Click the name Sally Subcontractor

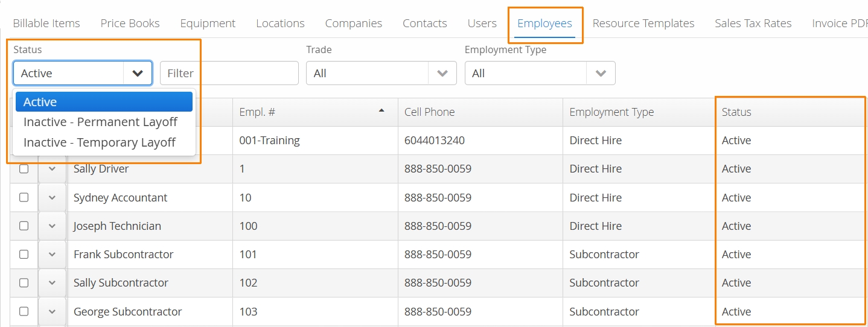(x=121, y=283)
